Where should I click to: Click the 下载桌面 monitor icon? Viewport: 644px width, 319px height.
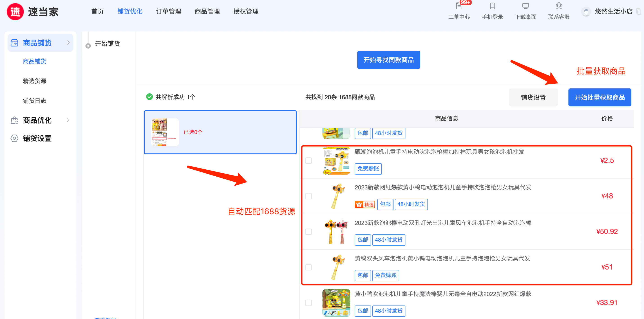click(x=525, y=6)
